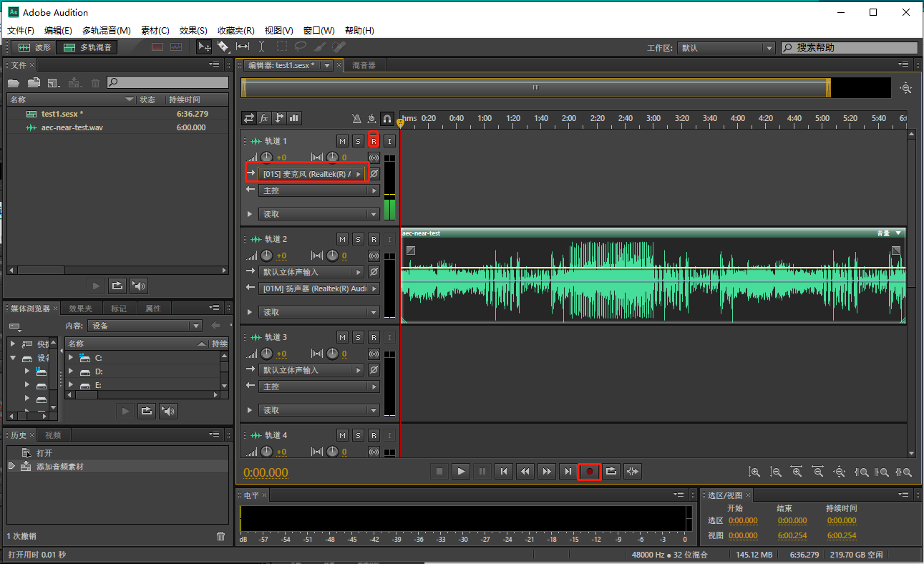Mute Track 1 with M button
Image resolution: width=924 pixels, height=564 pixels.
342,141
